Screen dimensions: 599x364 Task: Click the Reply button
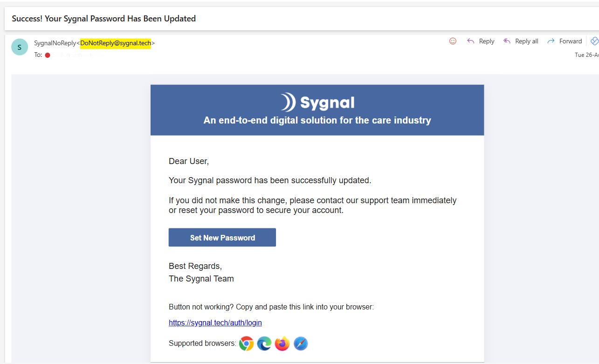pos(481,41)
